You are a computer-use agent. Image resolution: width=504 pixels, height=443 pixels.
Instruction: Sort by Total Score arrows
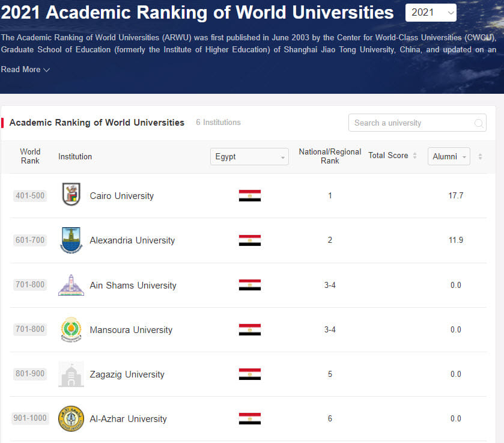pyautogui.click(x=414, y=156)
